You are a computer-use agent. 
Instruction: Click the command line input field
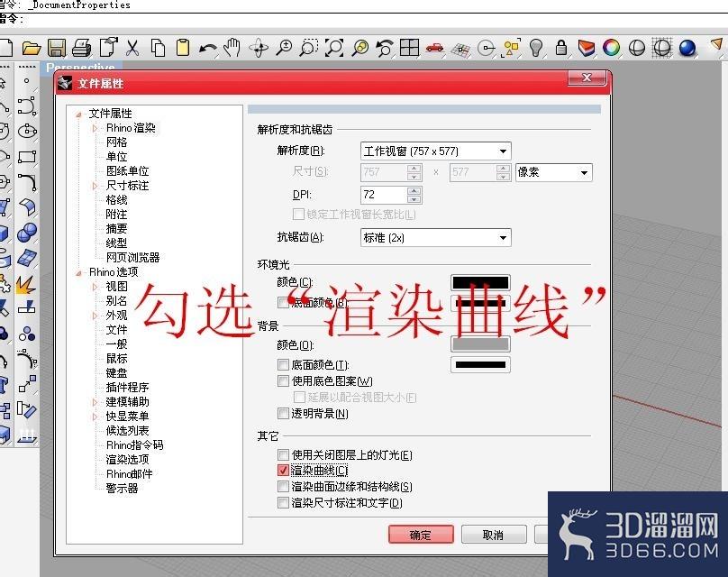click(x=364, y=20)
